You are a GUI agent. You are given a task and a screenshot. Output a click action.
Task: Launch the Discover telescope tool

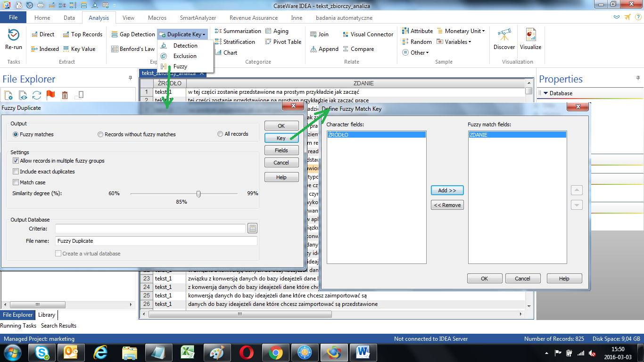coord(504,39)
